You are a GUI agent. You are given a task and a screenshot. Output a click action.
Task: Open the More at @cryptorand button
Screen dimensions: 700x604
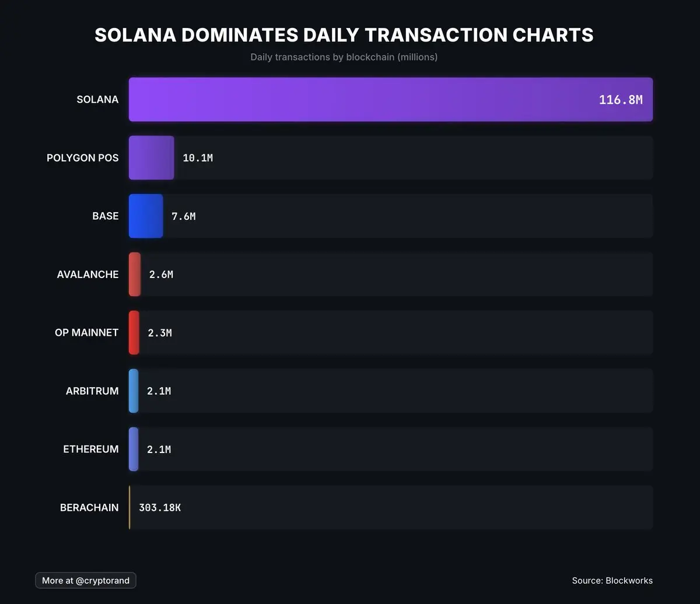[x=86, y=581]
